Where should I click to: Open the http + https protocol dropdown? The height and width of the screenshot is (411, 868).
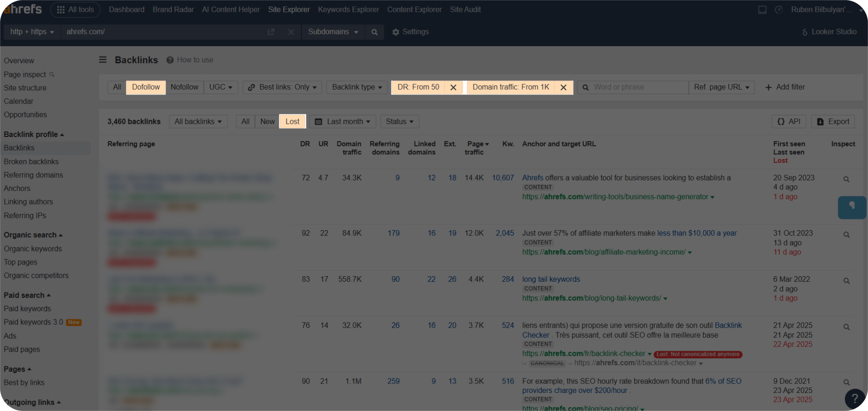pos(32,32)
